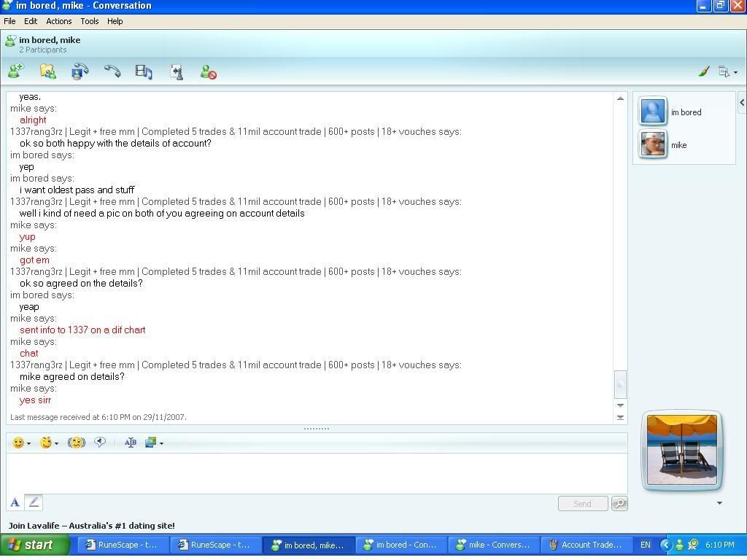Open the Lavalife dating site ad link
The height and width of the screenshot is (560, 747).
91,526
